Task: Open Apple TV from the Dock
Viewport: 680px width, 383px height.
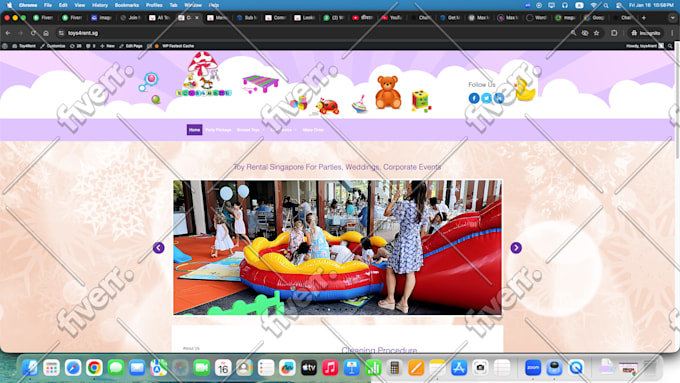Action: [309, 368]
